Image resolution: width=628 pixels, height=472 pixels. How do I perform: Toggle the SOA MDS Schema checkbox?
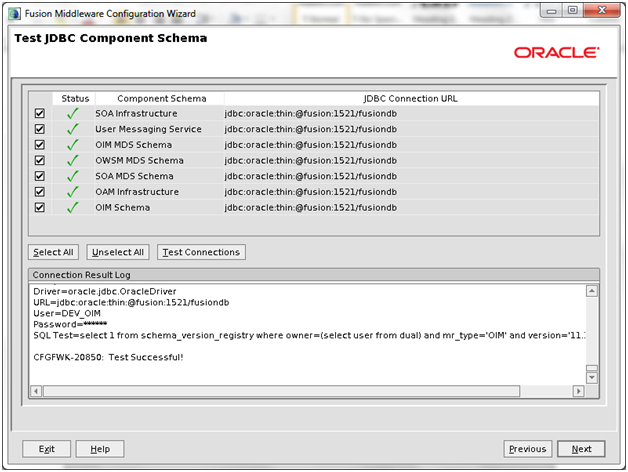tap(40, 176)
